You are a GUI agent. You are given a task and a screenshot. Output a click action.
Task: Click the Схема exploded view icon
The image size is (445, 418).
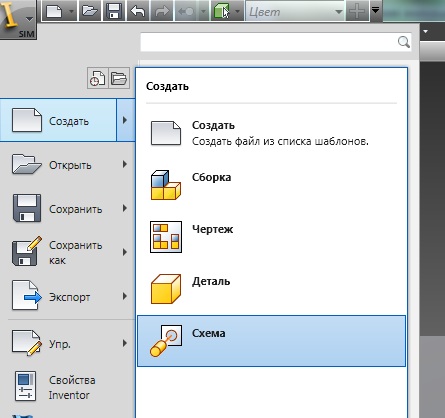(x=166, y=341)
